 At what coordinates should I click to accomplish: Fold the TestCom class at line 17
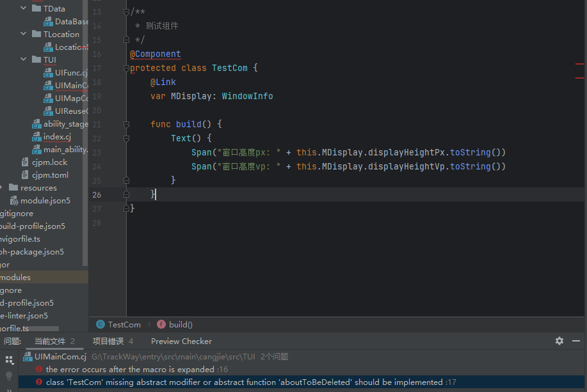point(126,68)
